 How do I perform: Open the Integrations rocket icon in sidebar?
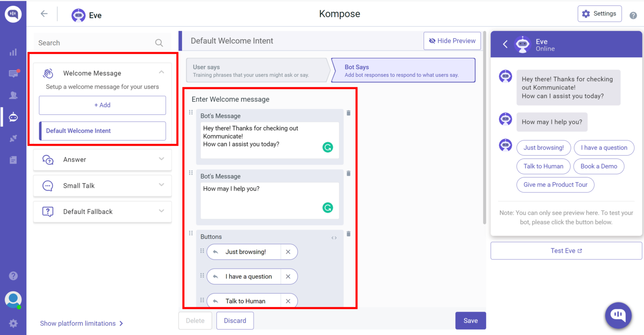click(13, 138)
